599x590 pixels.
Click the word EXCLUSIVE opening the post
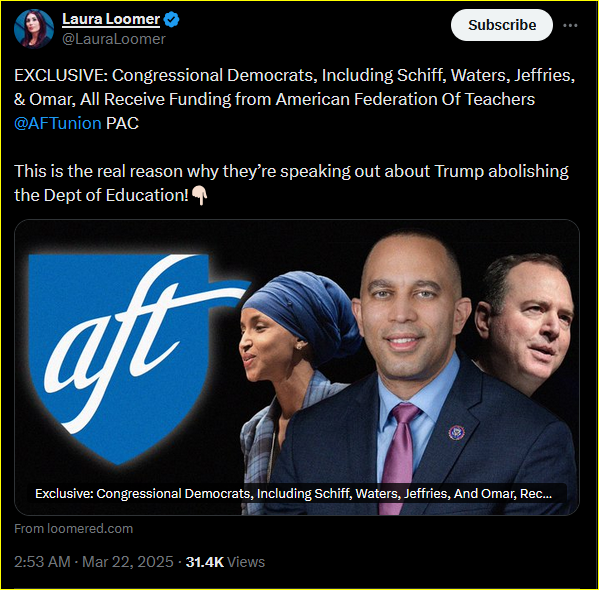[x=61, y=75]
